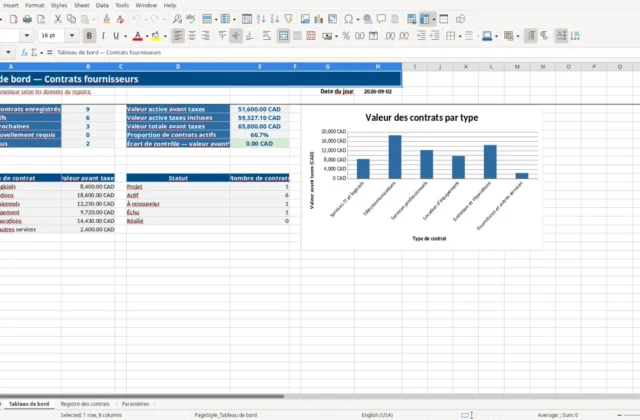Switch to Registre des contrats sheet tab
Image resolution: width=640 pixels, height=420 pixels.
[x=85, y=404]
